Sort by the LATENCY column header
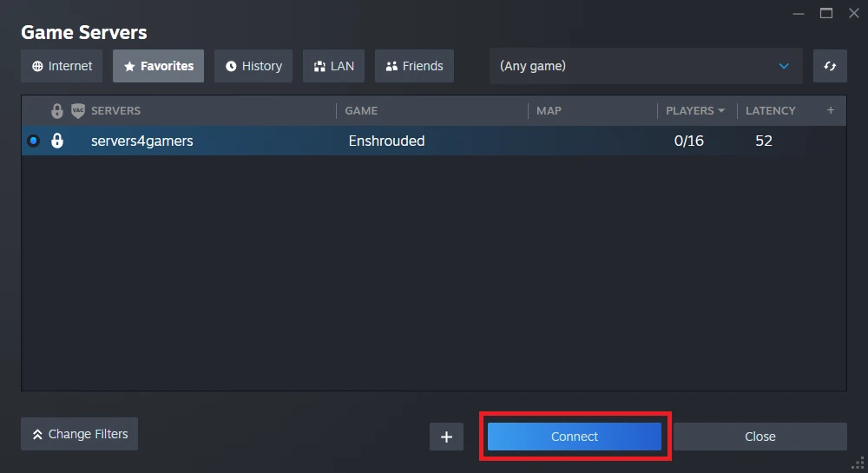 click(x=771, y=110)
